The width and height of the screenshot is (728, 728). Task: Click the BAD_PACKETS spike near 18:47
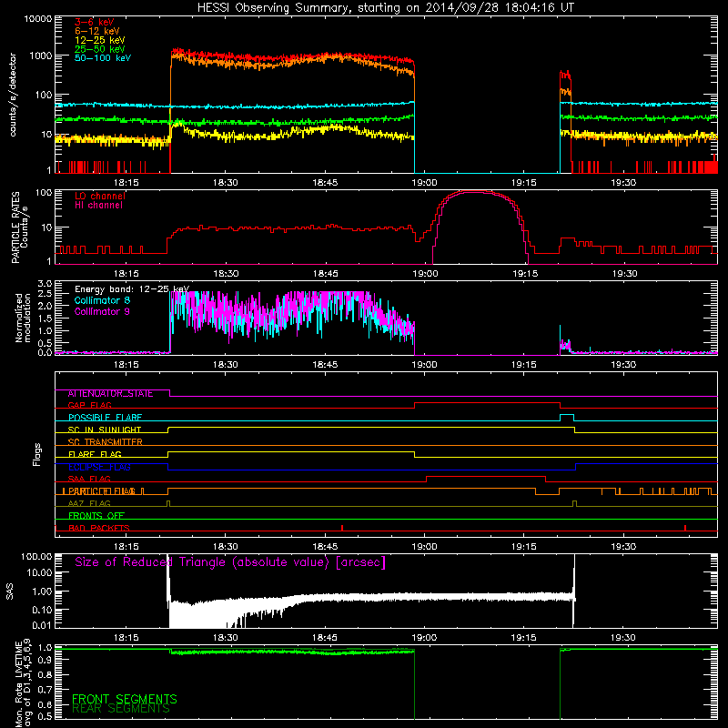pos(342,528)
